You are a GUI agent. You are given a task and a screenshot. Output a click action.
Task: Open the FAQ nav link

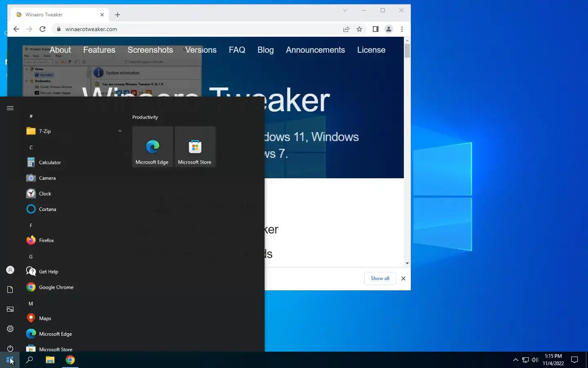click(x=237, y=50)
